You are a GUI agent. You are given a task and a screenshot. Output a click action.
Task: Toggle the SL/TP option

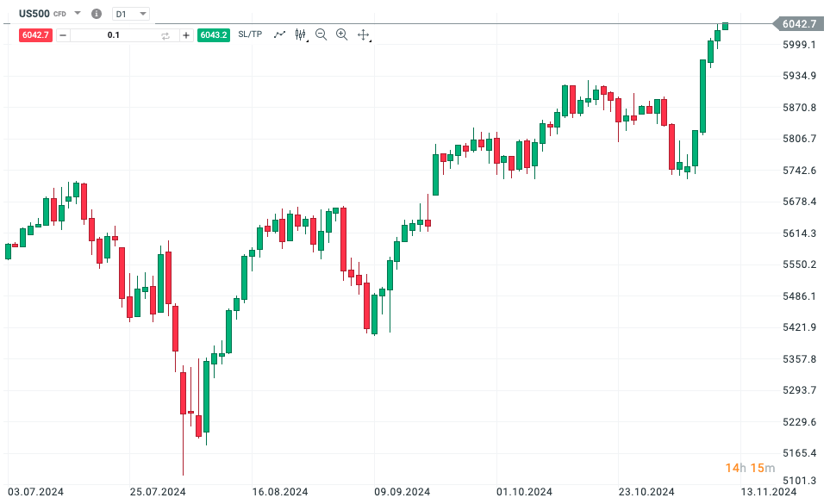[x=250, y=34]
